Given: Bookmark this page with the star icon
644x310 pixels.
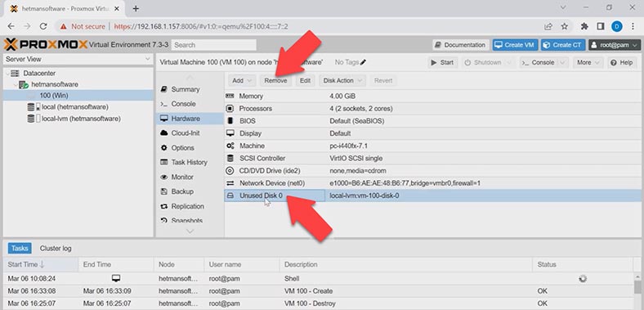Looking at the screenshot, I should (x=565, y=26).
